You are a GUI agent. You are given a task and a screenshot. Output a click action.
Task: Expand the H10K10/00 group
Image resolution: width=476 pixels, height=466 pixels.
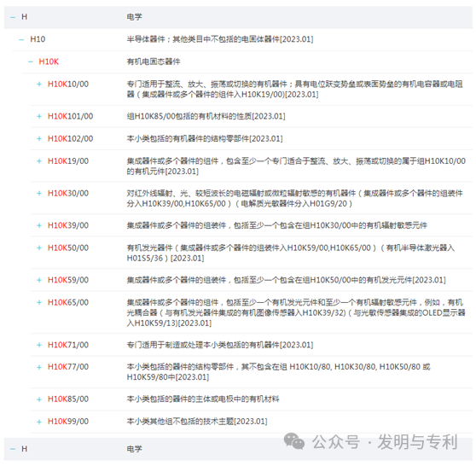39,84
